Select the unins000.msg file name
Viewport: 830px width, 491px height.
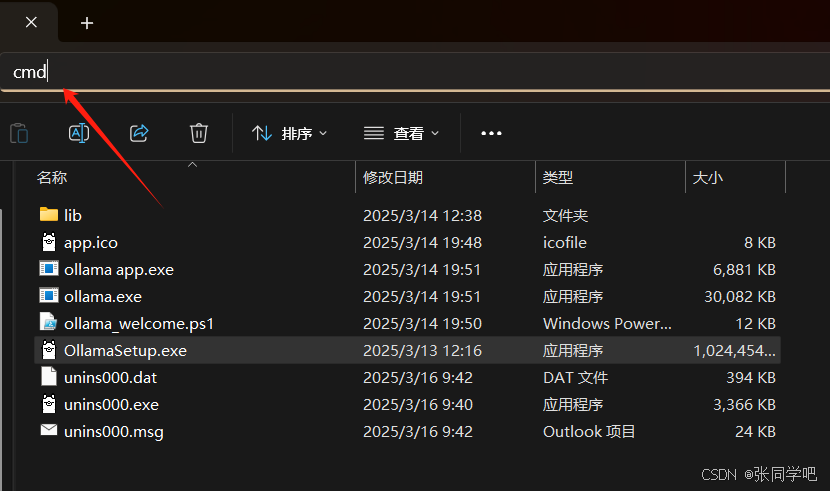(114, 432)
